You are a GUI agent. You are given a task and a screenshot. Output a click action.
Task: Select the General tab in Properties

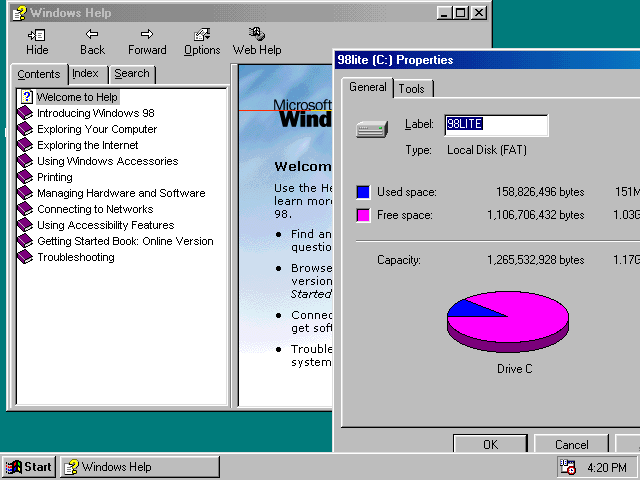[x=367, y=87]
